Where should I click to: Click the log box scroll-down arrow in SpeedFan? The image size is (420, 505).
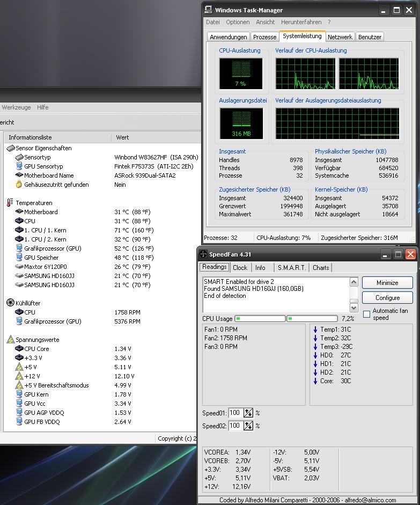pyautogui.click(x=353, y=308)
